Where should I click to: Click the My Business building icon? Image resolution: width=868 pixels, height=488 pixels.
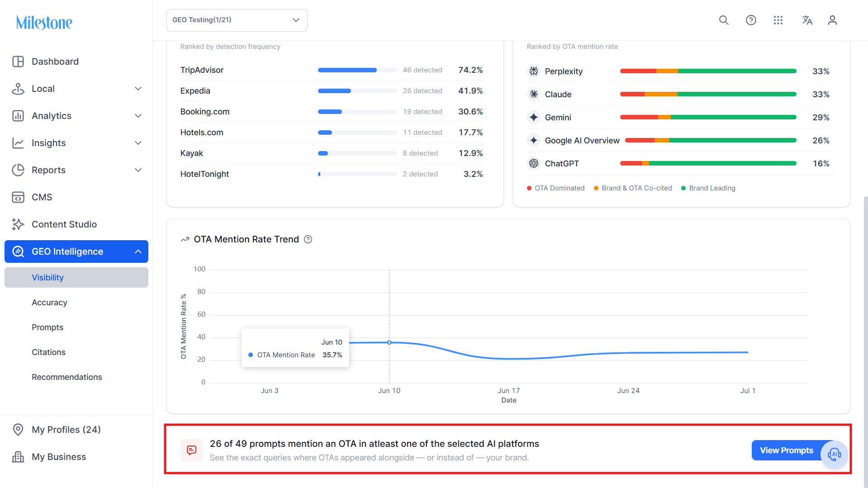tap(18, 457)
